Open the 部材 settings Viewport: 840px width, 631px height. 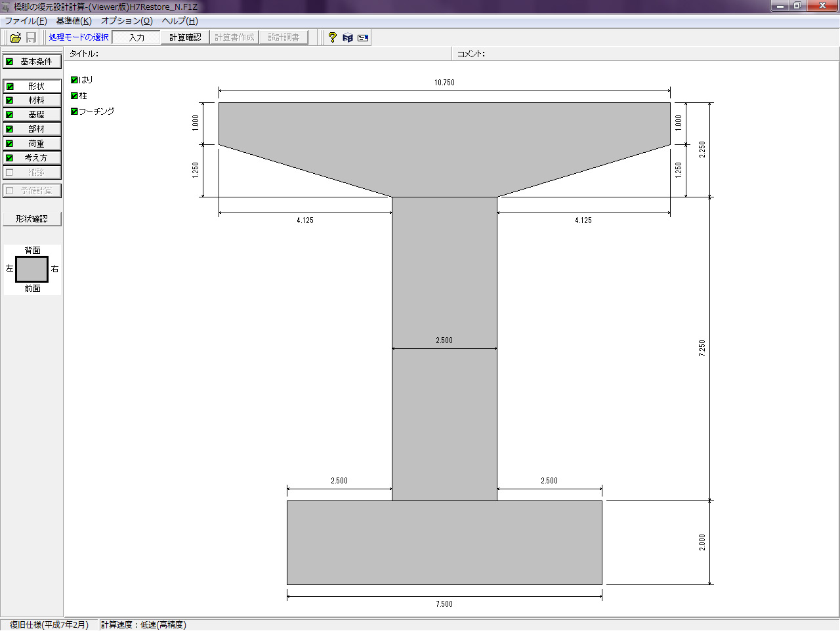[x=32, y=129]
